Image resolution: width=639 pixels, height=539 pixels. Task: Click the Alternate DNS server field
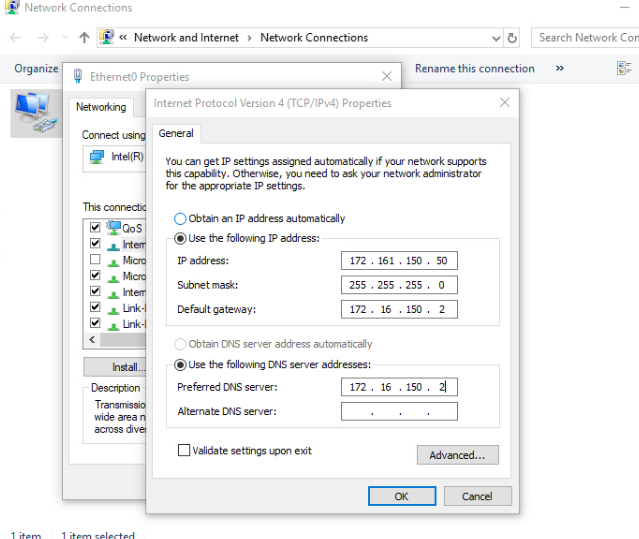(x=399, y=412)
